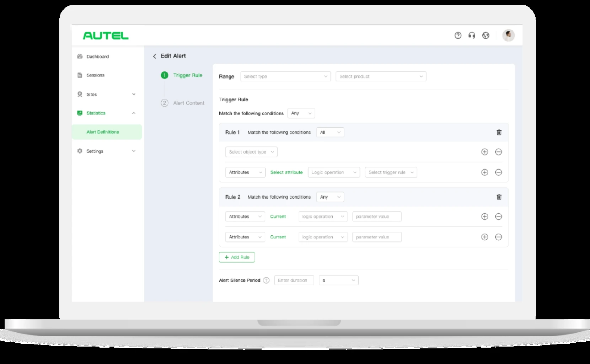Select step 2 Alert Content circle
This screenshot has height=364, width=590.
(x=164, y=103)
